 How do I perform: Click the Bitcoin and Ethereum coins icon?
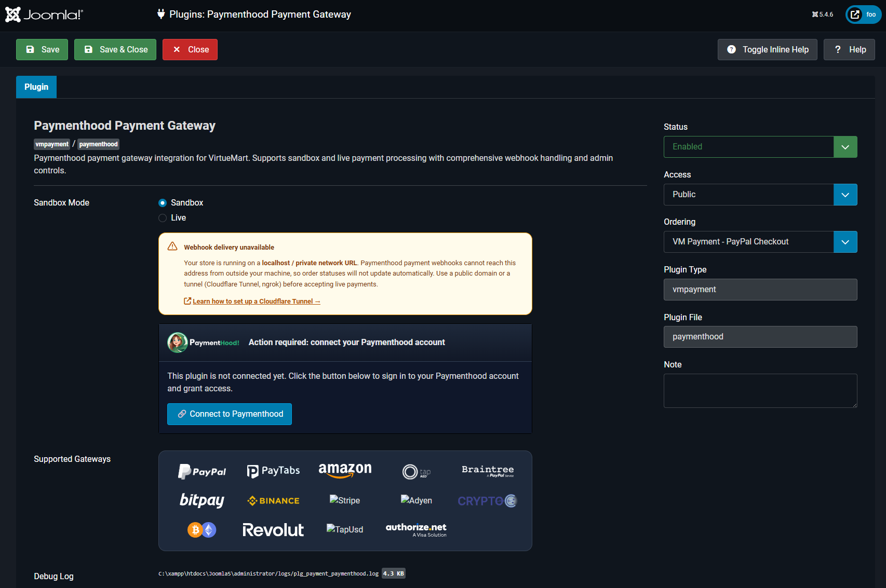202,530
